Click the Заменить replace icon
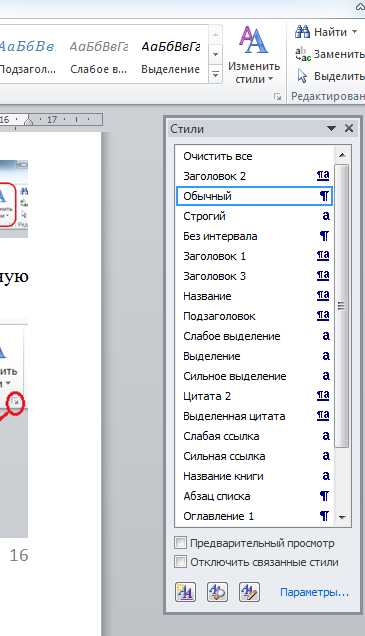365x636 pixels. 303,54
